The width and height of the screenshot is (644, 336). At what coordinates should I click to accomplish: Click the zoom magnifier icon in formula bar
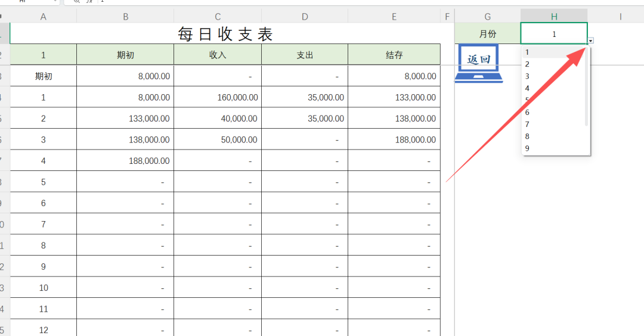point(76,1)
